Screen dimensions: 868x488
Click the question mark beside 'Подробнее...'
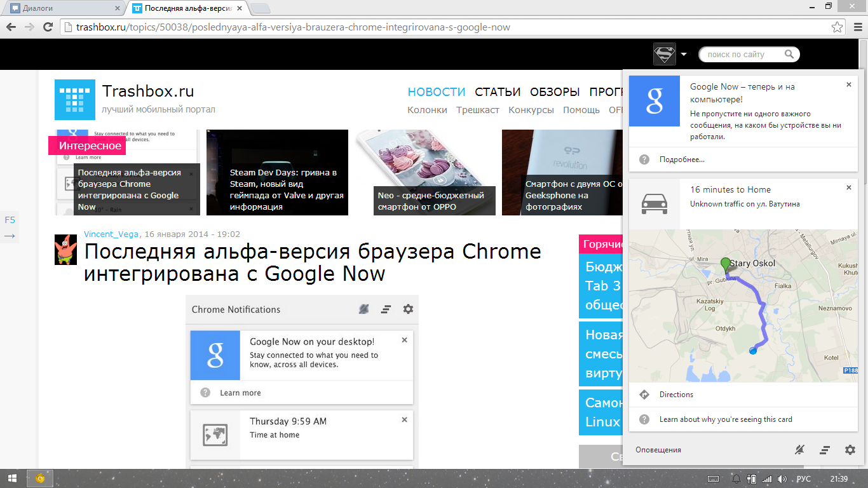pos(644,159)
